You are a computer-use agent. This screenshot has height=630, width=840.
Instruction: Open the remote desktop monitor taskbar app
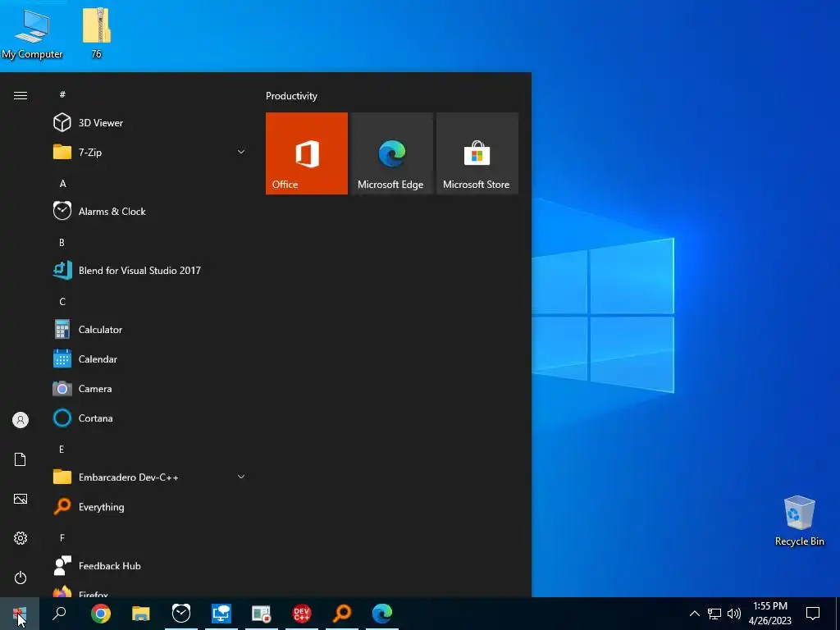click(221, 614)
